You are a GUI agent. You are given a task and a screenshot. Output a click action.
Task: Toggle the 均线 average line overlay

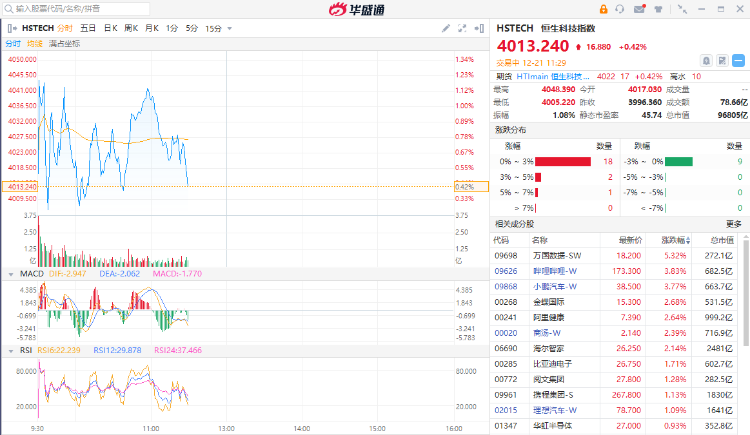pos(35,44)
